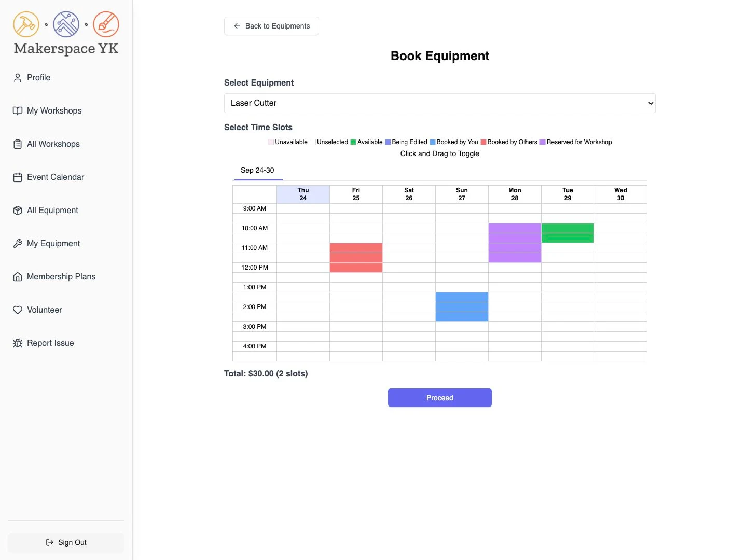Select My Equipment wrench icon
The image size is (747, 560).
[x=18, y=244]
